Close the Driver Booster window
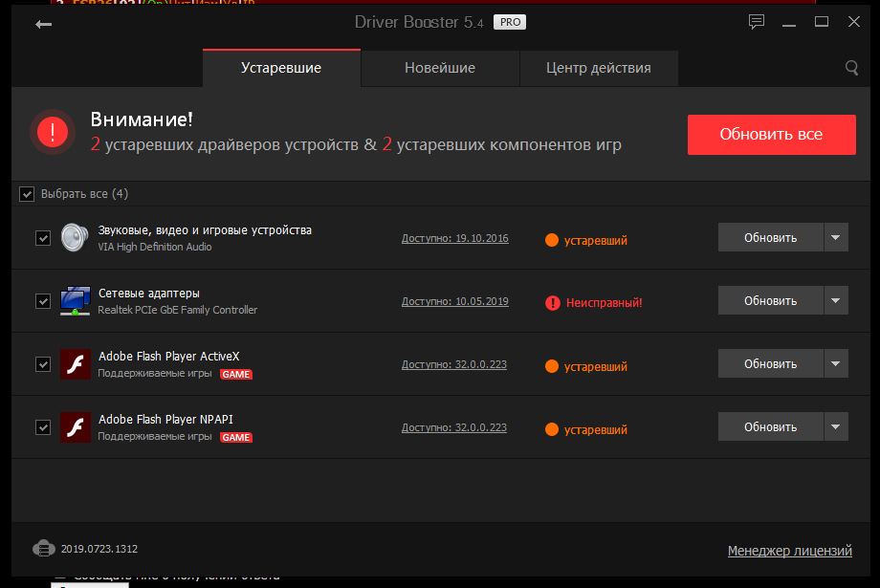Viewport: 880px width, 588px height. [x=853, y=22]
